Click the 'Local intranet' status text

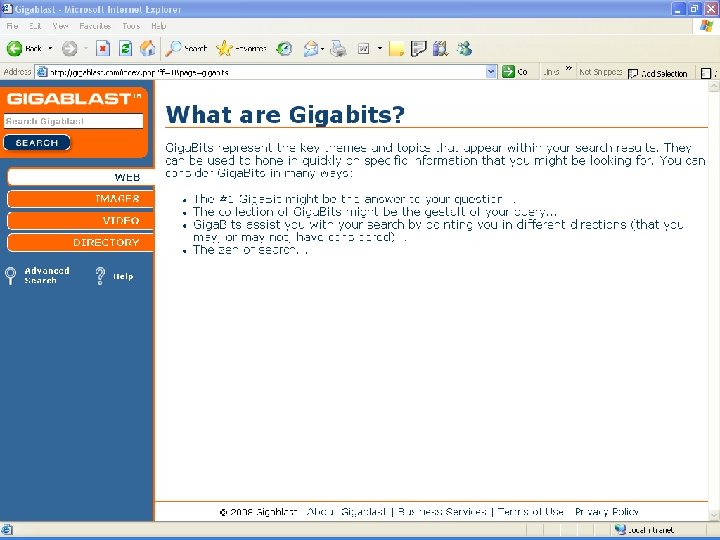click(652, 530)
